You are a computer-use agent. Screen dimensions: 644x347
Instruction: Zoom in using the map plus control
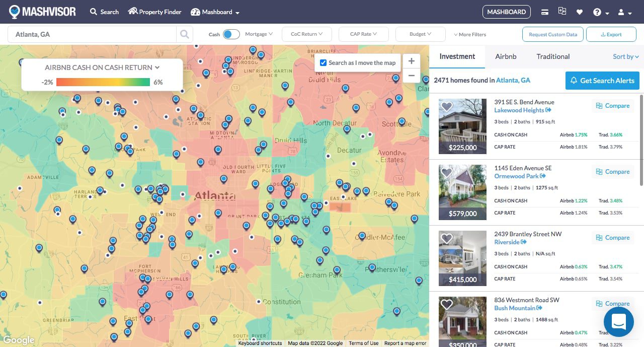pos(412,60)
